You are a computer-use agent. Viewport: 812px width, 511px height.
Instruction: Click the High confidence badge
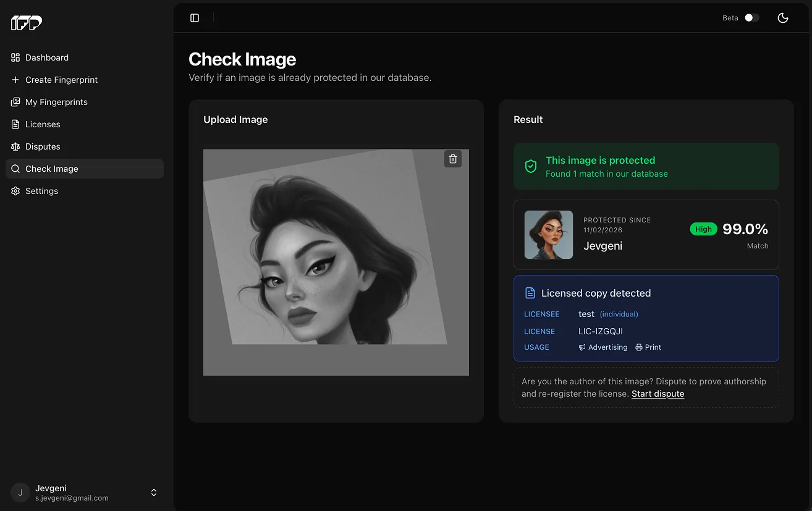(704, 229)
